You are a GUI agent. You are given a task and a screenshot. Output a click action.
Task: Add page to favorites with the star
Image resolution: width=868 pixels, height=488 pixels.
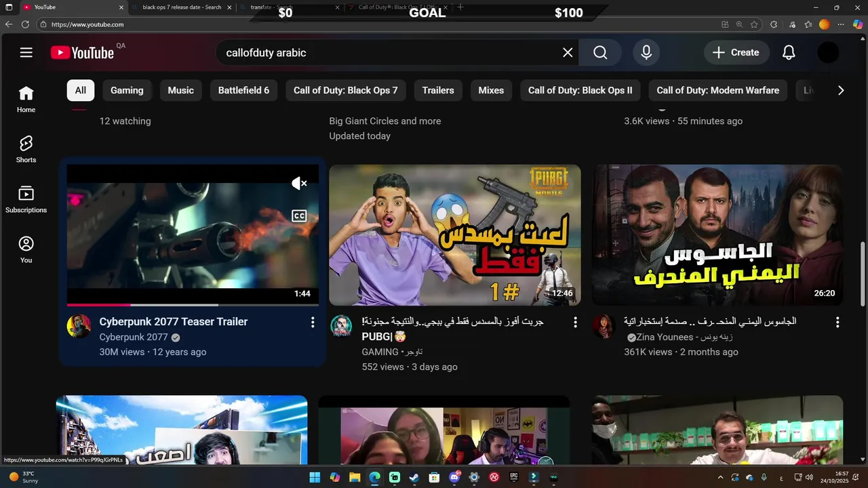click(754, 24)
